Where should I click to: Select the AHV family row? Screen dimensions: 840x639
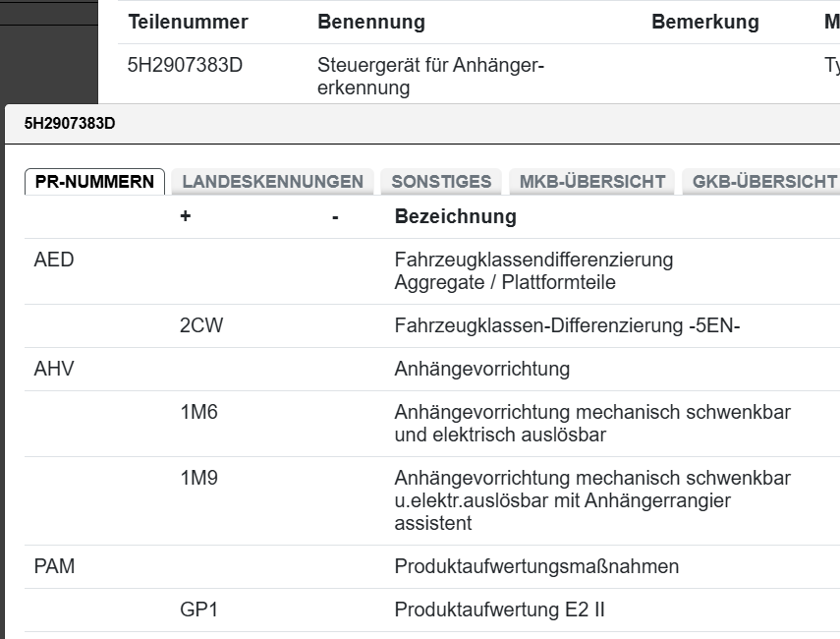click(54, 370)
